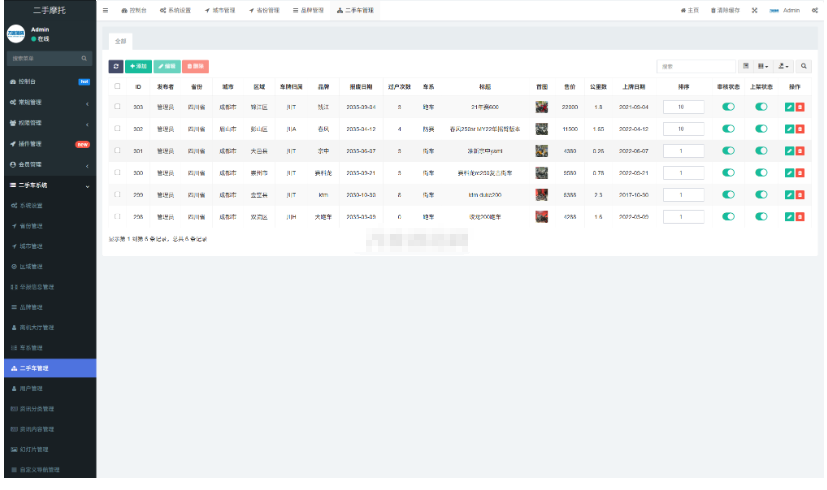Click the motorcycle thumbnail for ID 299
The width and height of the screenshot is (827, 490).
[x=541, y=195]
